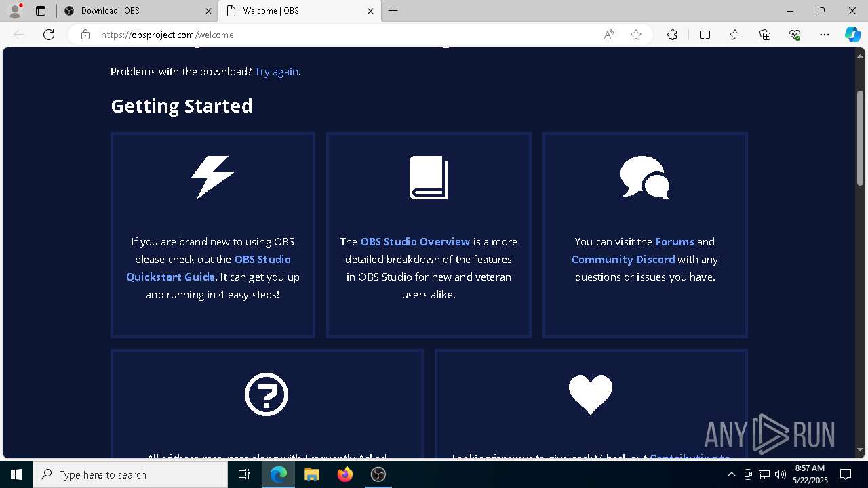
Task: Click the question mark help icon
Action: pyautogui.click(x=267, y=394)
